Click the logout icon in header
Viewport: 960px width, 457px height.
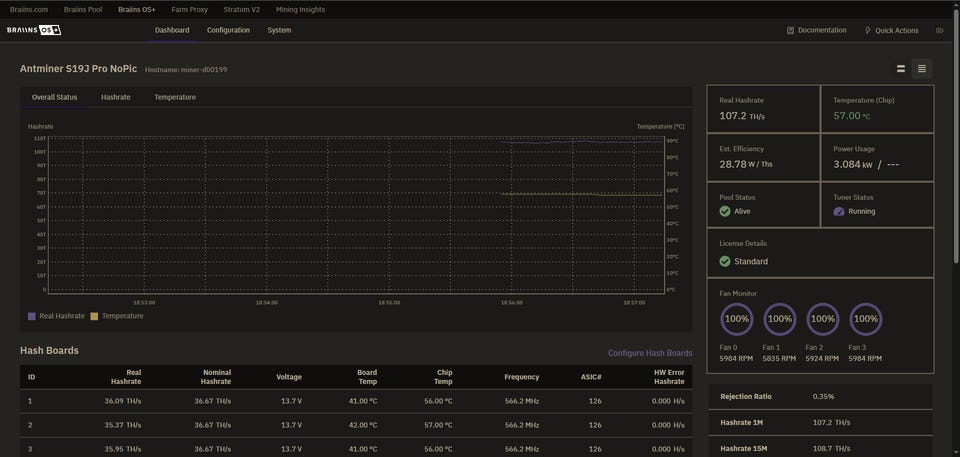pos(939,30)
